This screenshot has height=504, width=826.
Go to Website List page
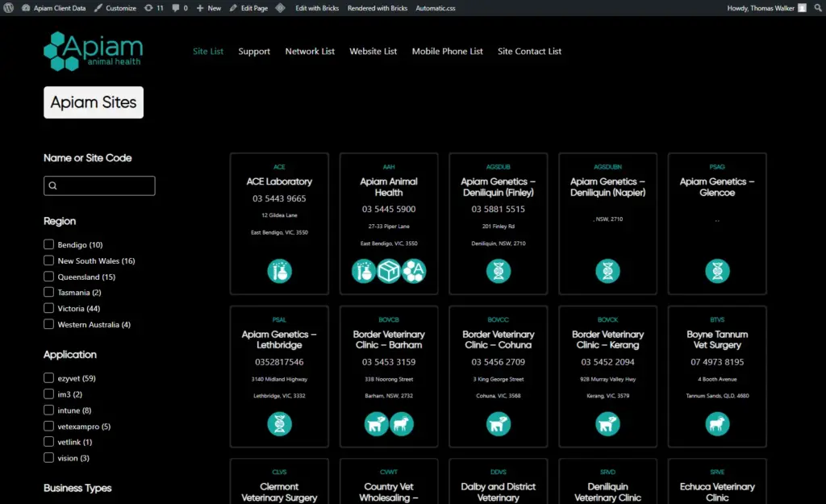(x=373, y=51)
